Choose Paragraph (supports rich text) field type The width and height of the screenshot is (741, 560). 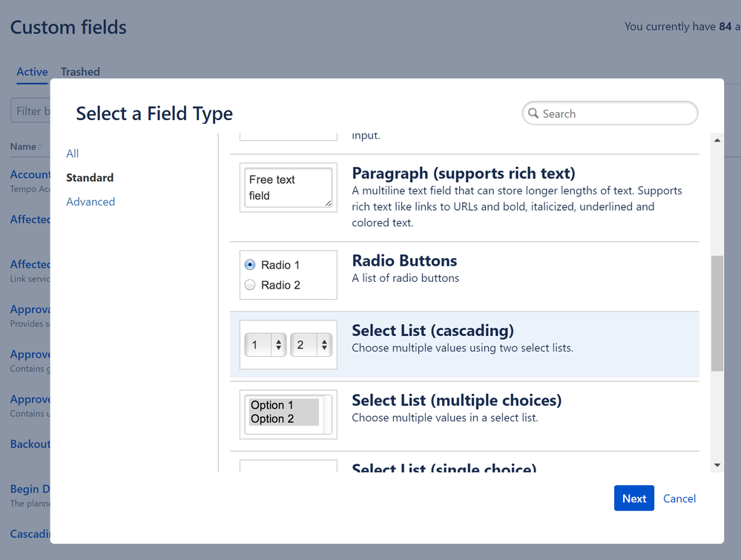coord(464,197)
